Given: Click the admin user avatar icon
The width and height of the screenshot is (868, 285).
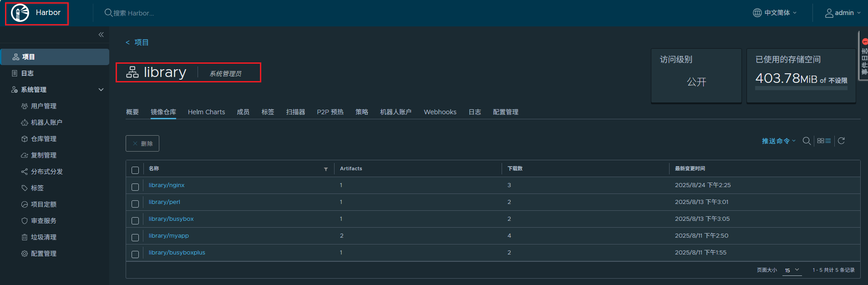Looking at the screenshot, I should (829, 13).
